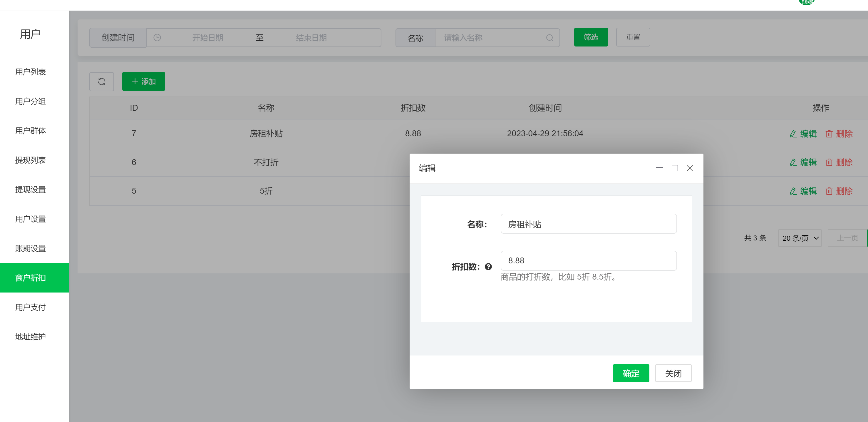Open the 折扣数 help question-mark icon
Screen dimensions: 868x422
pyautogui.click(x=488, y=267)
